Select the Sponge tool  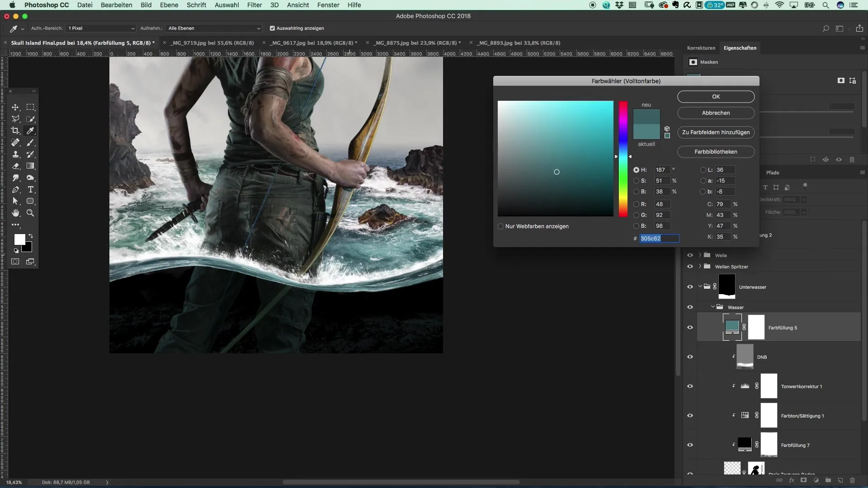tap(30, 178)
